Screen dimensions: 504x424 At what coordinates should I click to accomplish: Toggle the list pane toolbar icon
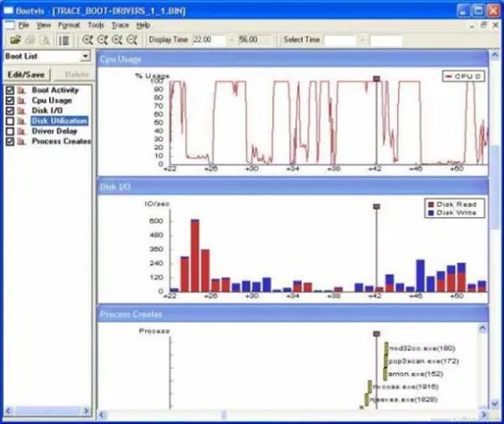64,40
